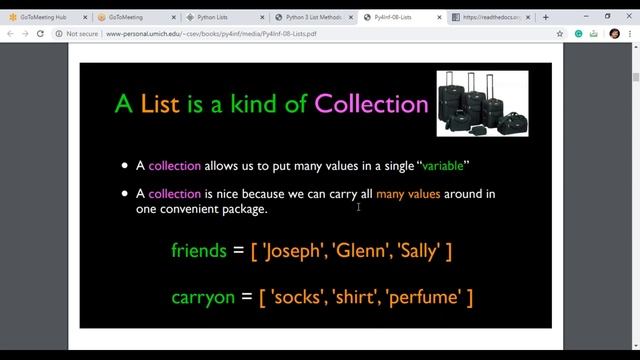Click the slide title 'A List is a kind of Collection'
Screen dimensions: 640x360
[x=271, y=104]
